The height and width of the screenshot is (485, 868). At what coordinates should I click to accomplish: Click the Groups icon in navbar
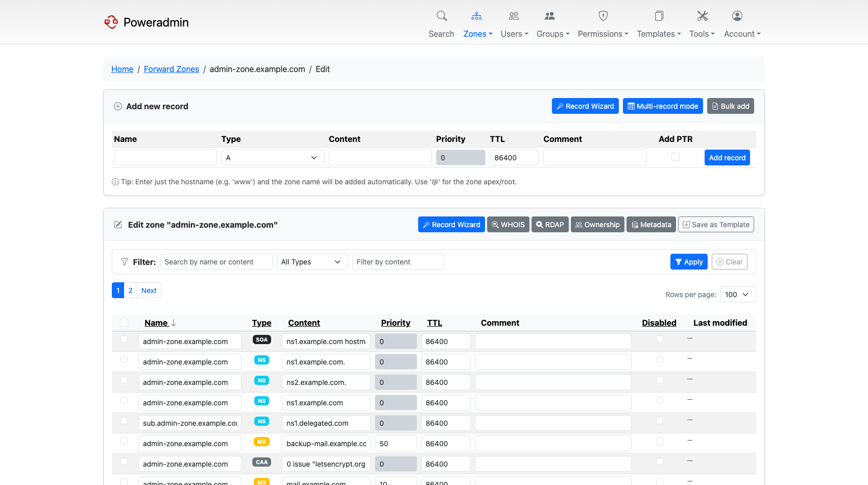550,16
